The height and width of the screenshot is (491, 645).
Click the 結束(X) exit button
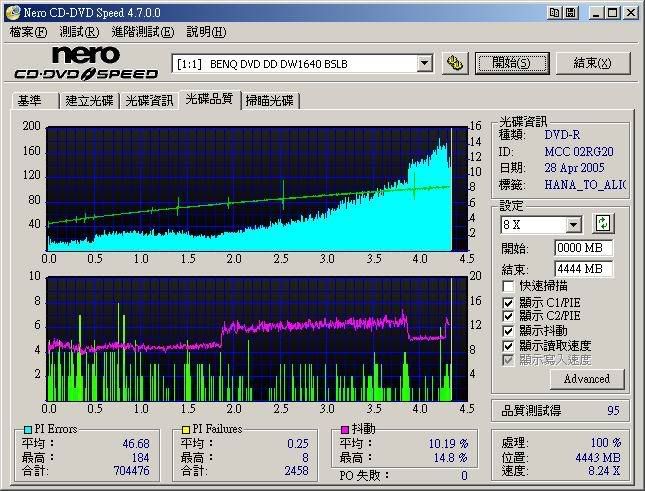[x=593, y=63]
